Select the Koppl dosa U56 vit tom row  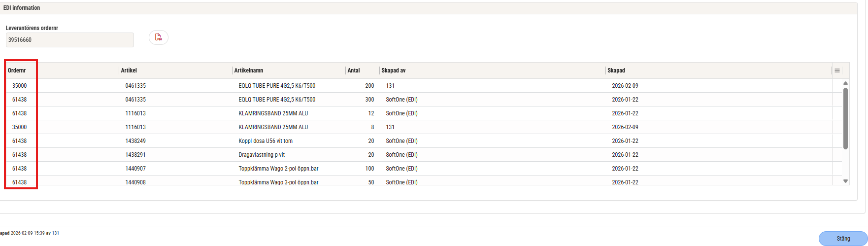point(266,141)
